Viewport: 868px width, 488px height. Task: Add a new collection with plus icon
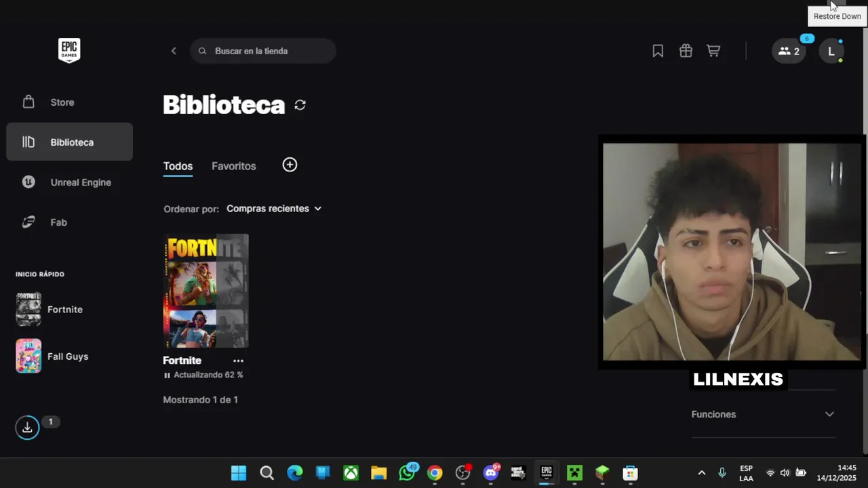[290, 165]
